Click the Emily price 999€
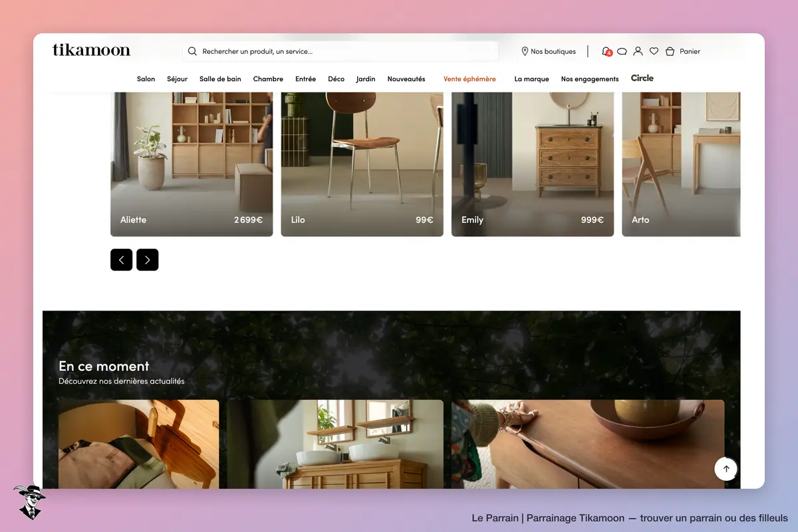Image resolution: width=798 pixels, height=532 pixels. pyautogui.click(x=593, y=220)
